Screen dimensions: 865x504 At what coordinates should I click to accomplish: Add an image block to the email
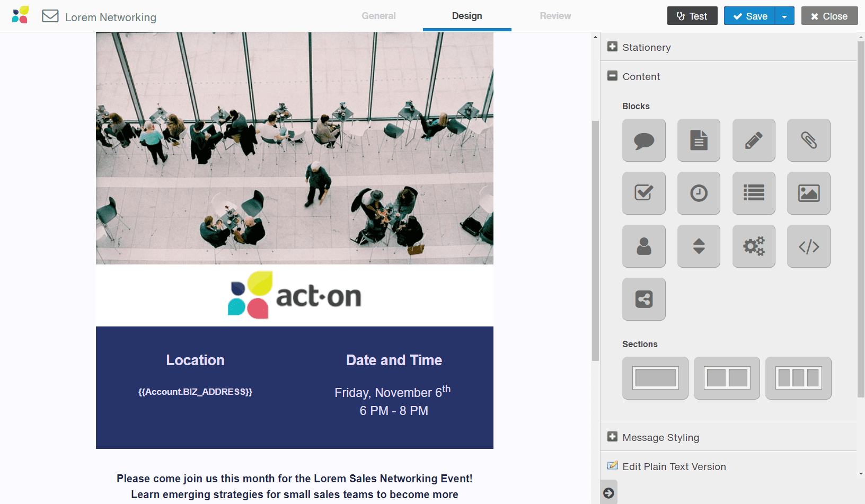pos(808,193)
